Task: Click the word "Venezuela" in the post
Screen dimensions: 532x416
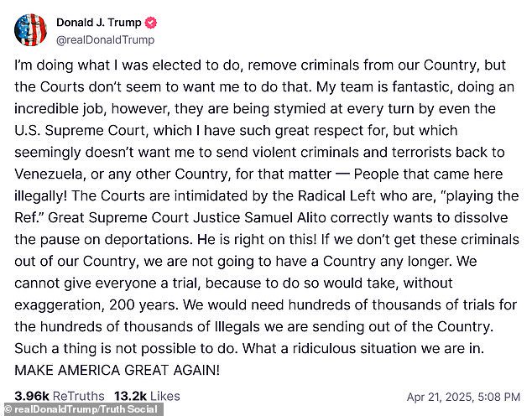Action: (x=50, y=174)
